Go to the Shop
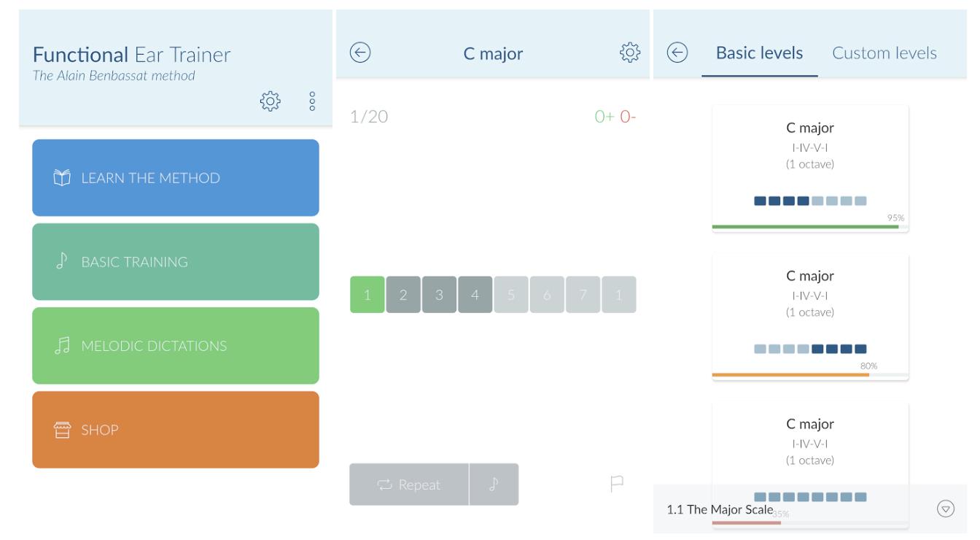980x540 pixels. pos(176,430)
